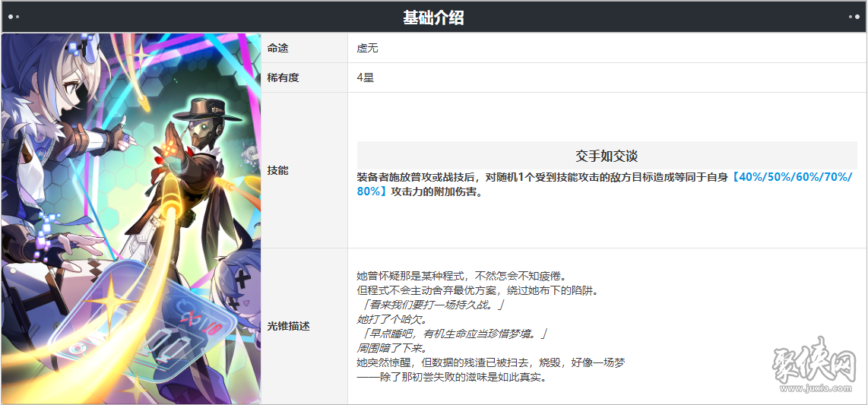The image size is (868, 405).
Task: Click the 4星 rarity value
Action: pyautogui.click(x=366, y=78)
